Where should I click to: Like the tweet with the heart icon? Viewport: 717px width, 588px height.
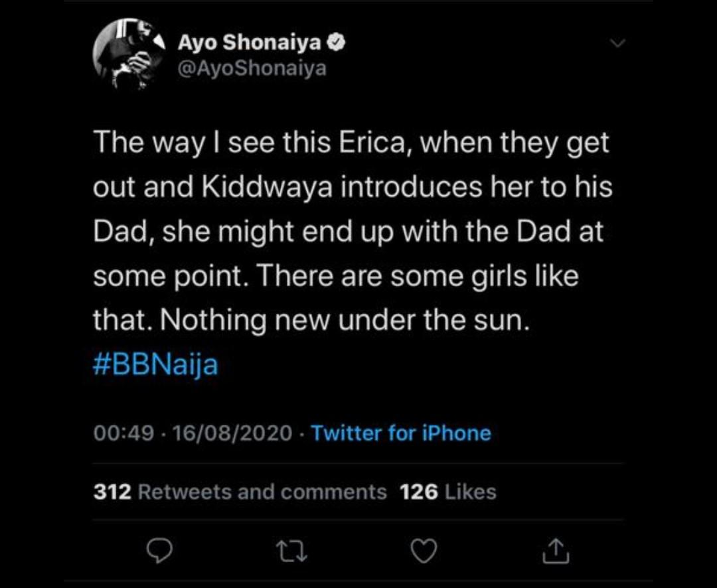pyautogui.click(x=425, y=549)
